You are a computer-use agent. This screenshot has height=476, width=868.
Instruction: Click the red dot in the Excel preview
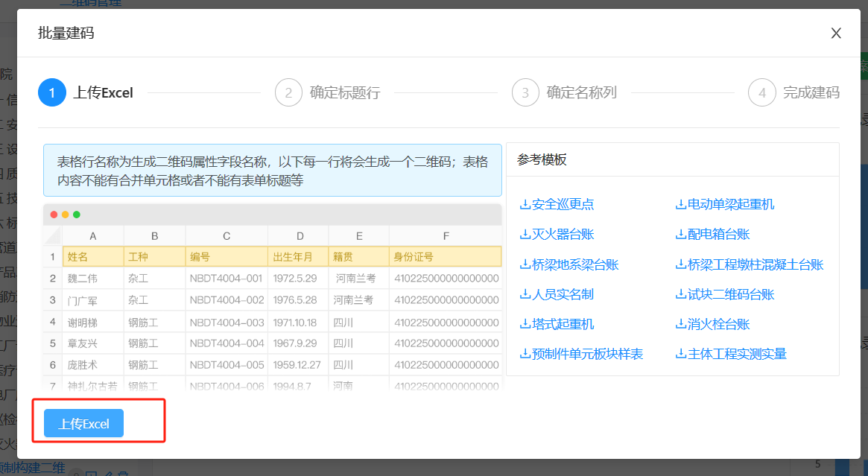(x=52, y=213)
